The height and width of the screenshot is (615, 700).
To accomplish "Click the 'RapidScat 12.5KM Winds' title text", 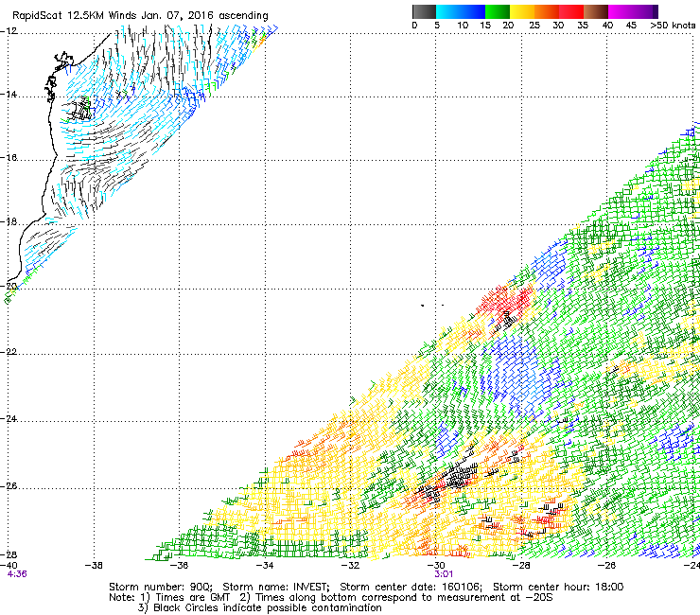I will (75, 16).
